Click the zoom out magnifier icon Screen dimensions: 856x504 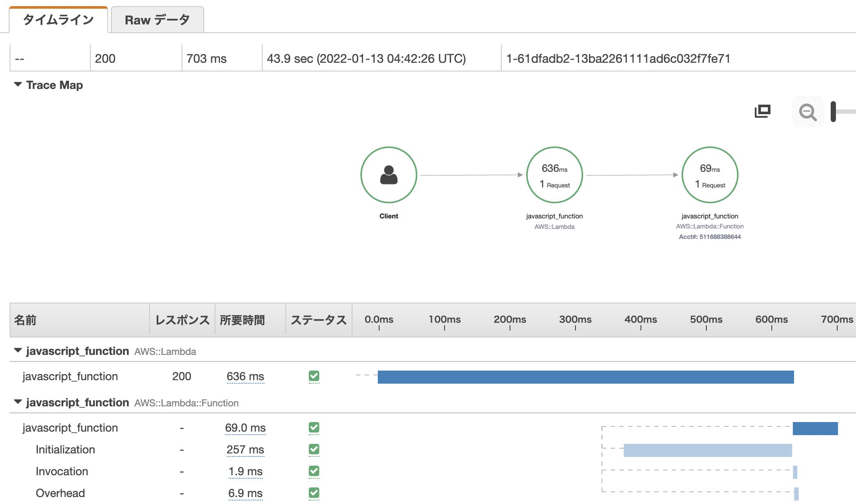point(808,112)
